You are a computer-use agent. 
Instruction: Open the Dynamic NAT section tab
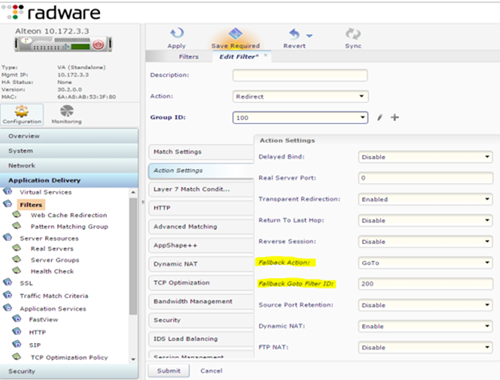point(201,264)
